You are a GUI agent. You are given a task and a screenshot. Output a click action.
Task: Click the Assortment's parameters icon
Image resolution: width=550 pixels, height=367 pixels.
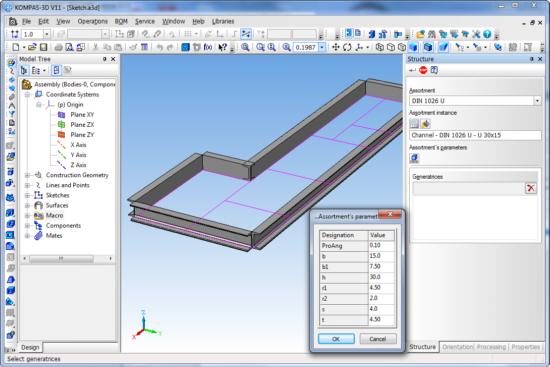(414, 158)
